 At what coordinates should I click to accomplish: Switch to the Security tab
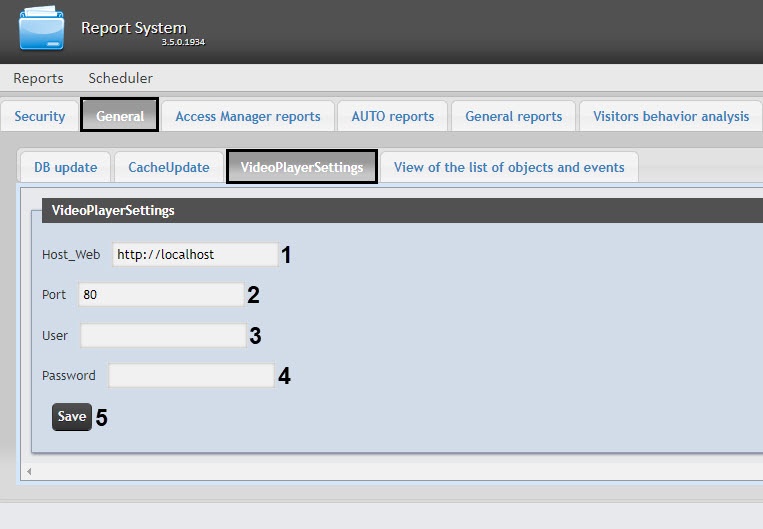pos(40,116)
